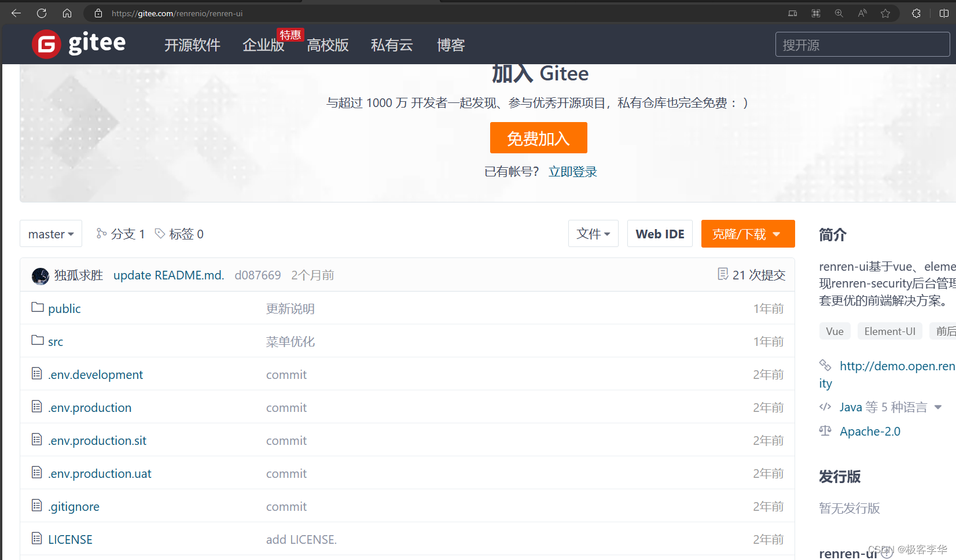The width and height of the screenshot is (956, 560).
Task: Click the Vue topic tag
Action: pyautogui.click(x=834, y=331)
